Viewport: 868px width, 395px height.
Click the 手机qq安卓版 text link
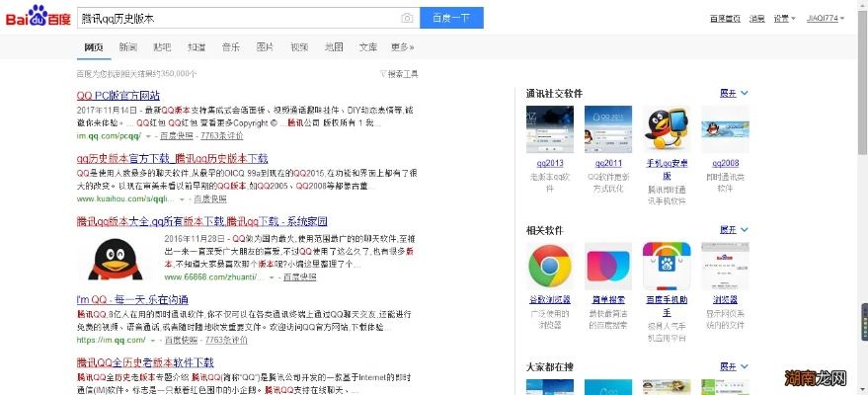click(x=667, y=170)
